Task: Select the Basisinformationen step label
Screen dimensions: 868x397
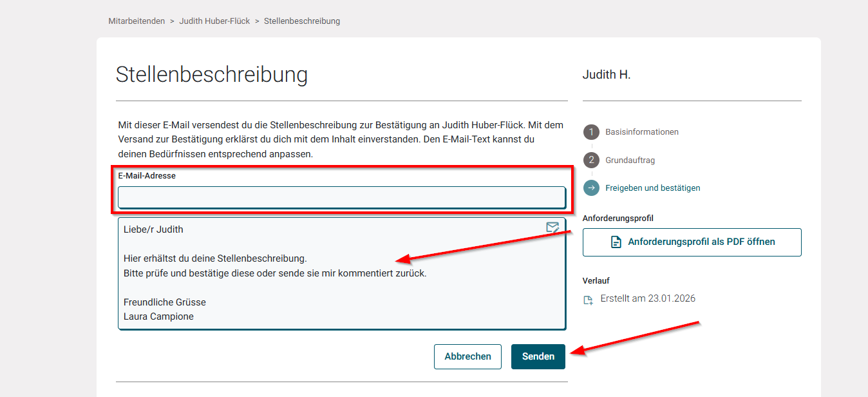Action: pos(641,131)
